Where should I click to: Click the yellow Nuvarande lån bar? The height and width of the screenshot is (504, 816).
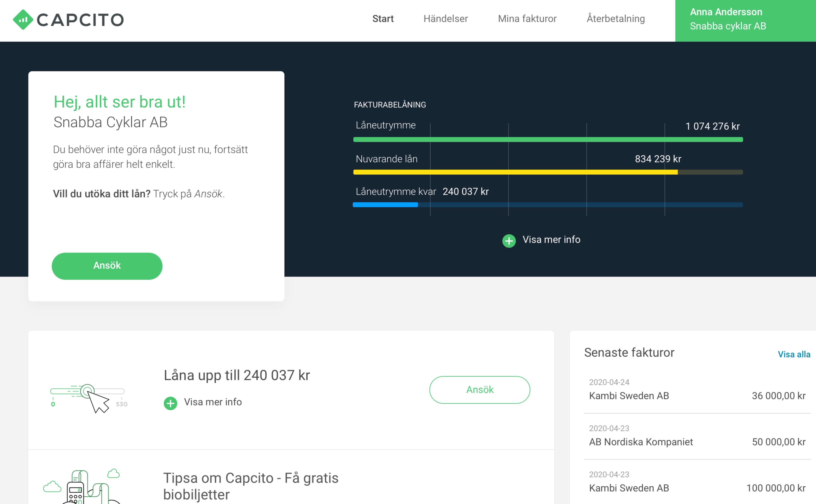(516, 172)
